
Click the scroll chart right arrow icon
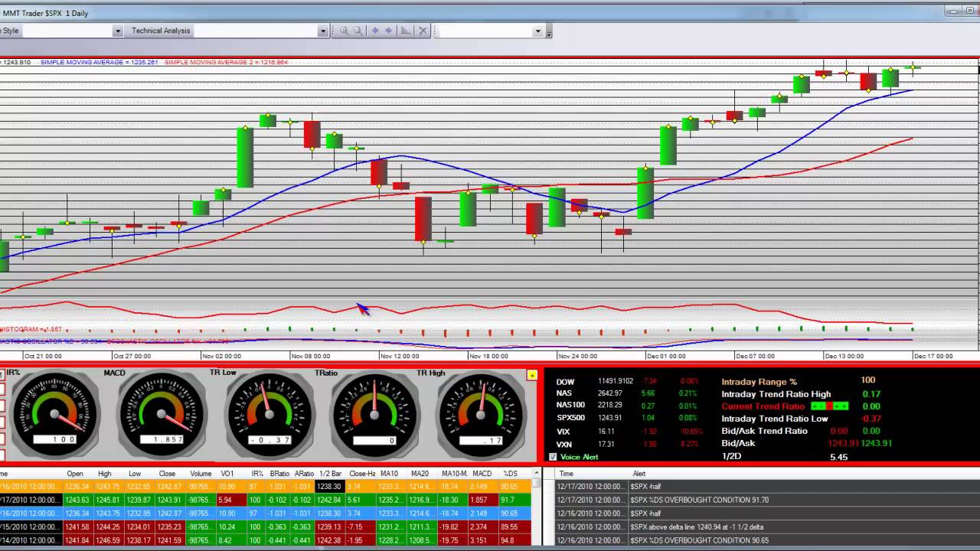click(x=389, y=31)
